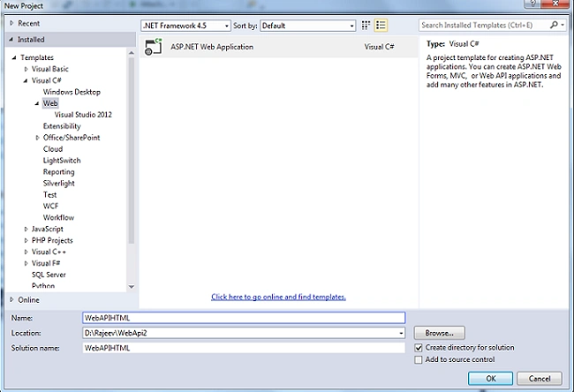Open the help question mark button

(533, 4)
